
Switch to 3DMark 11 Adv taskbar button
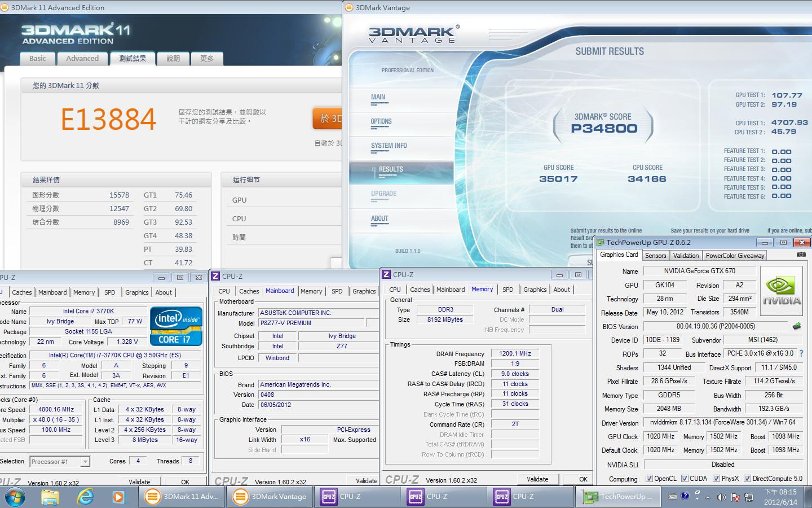[x=182, y=497]
